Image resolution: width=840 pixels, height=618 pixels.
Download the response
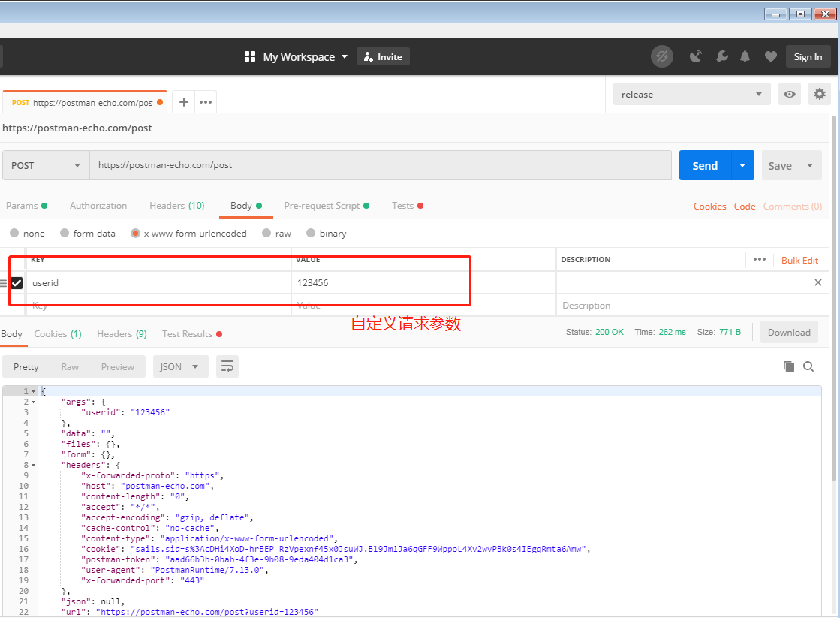788,333
